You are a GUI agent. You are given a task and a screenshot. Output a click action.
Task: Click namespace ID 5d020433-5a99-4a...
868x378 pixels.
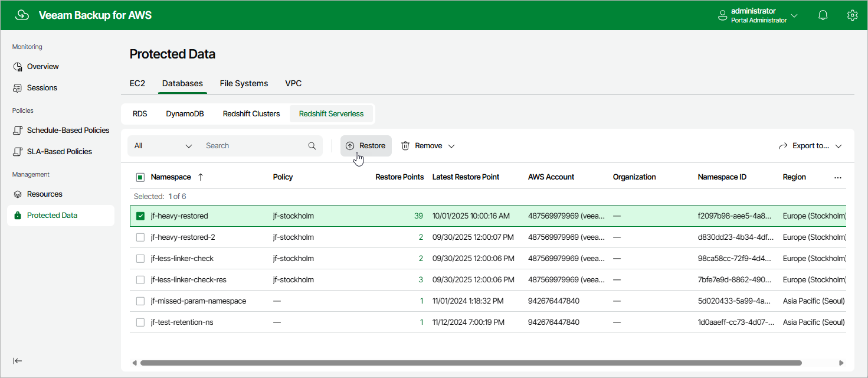pos(734,301)
